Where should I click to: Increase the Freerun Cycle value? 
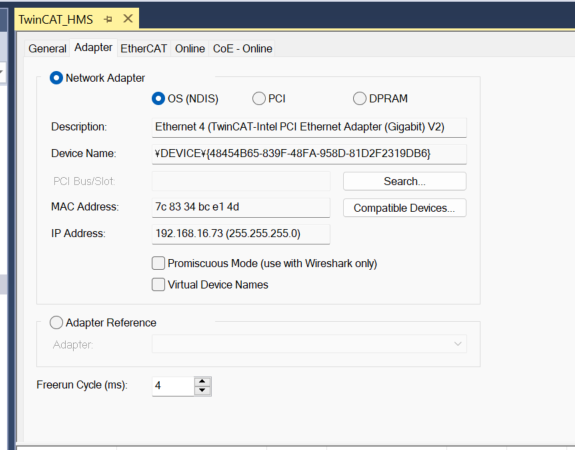(202, 381)
